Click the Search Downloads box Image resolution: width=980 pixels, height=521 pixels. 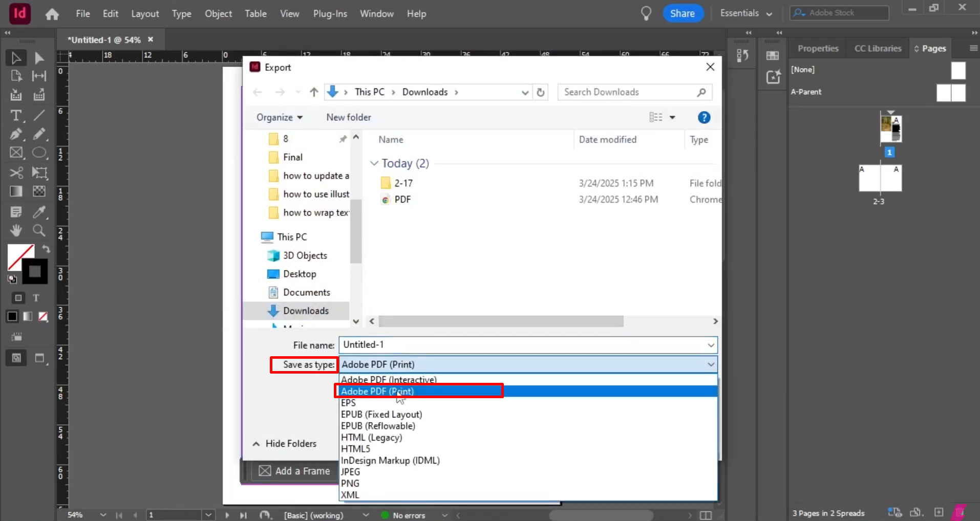634,92
